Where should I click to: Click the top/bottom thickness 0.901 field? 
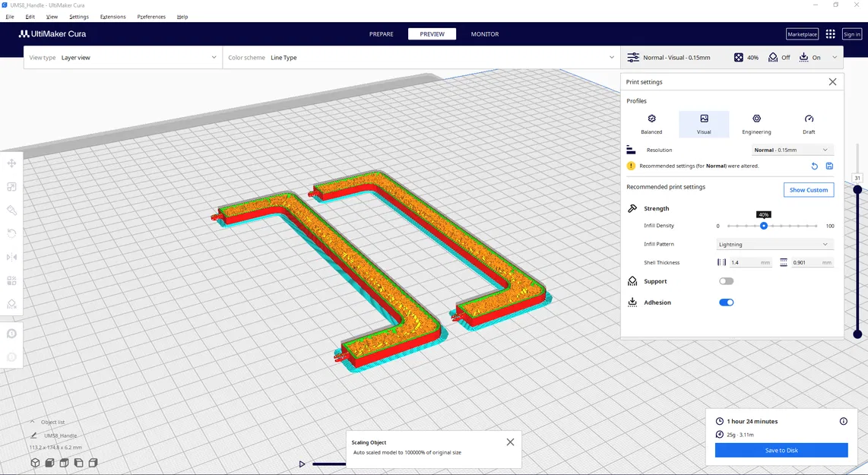[x=812, y=262]
